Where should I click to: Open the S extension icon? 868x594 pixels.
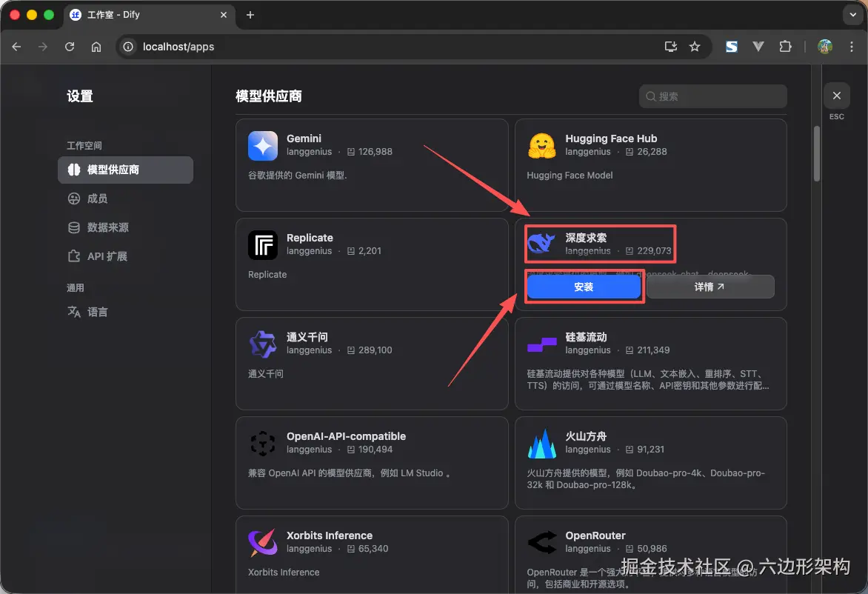click(731, 47)
